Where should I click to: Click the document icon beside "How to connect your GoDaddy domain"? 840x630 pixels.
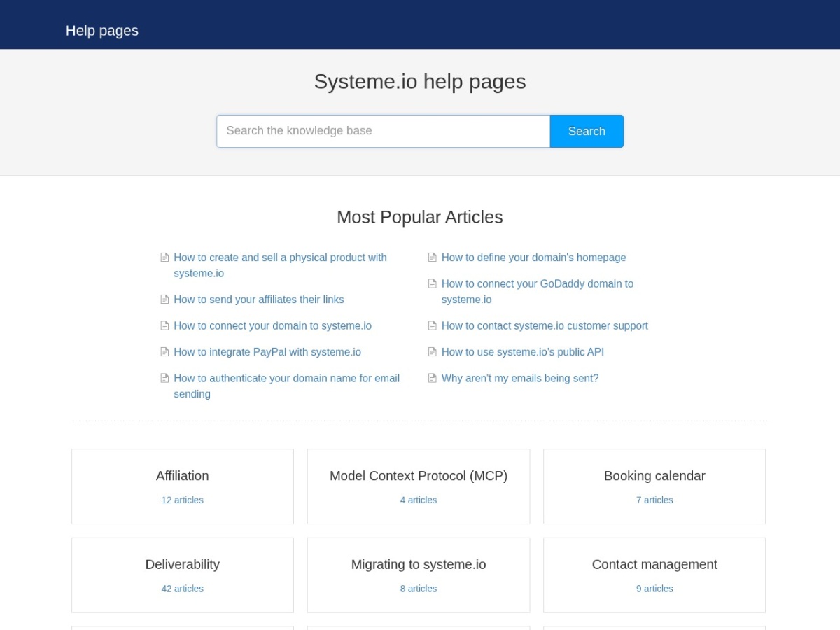[433, 283]
